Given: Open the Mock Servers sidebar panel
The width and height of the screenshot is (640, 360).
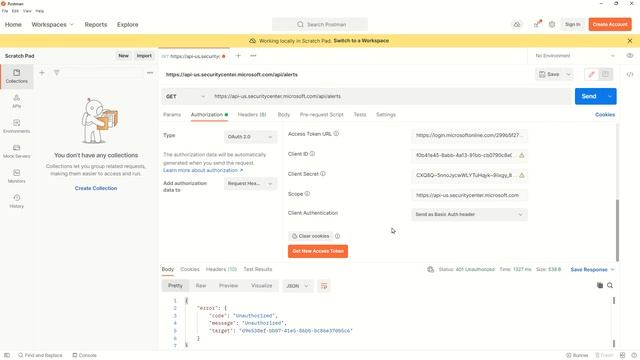Looking at the screenshot, I should pyautogui.click(x=16, y=151).
